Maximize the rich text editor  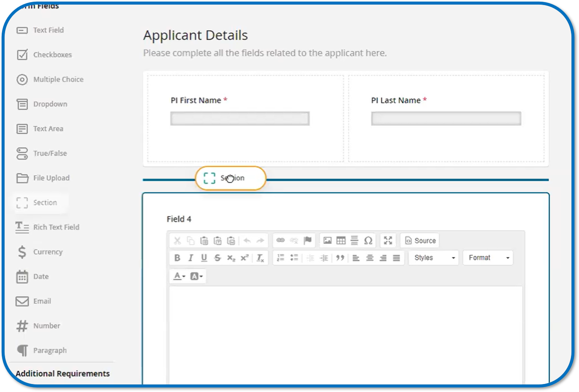click(388, 241)
